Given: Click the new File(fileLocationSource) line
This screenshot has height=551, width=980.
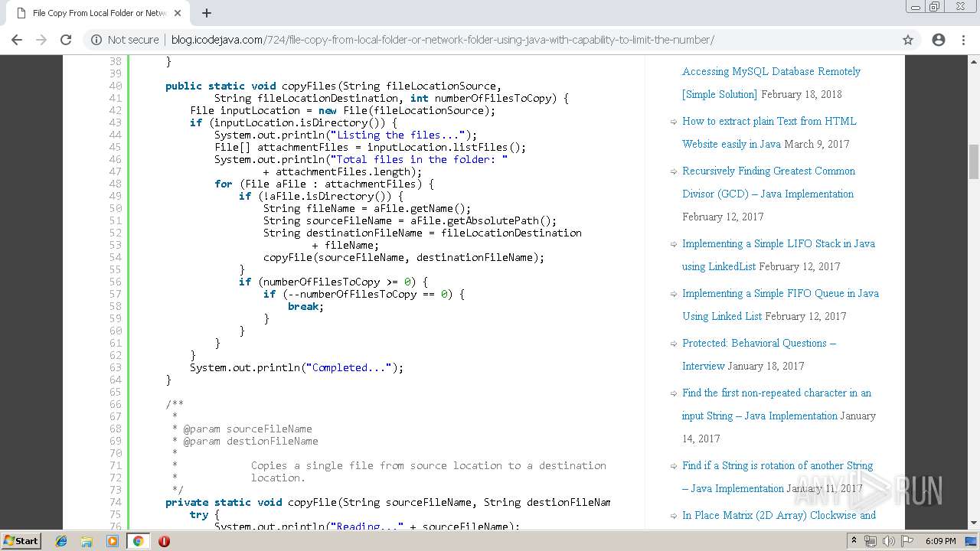Looking at the screenshot, I should click(343, 110).
